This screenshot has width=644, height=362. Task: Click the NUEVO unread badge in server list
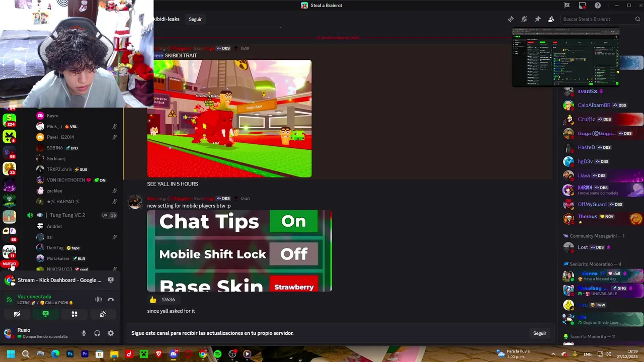coord(9,263)
